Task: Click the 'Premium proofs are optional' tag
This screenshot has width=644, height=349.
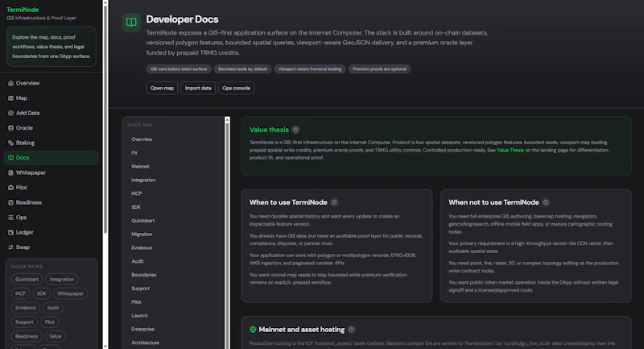Action: coord(379,69)
